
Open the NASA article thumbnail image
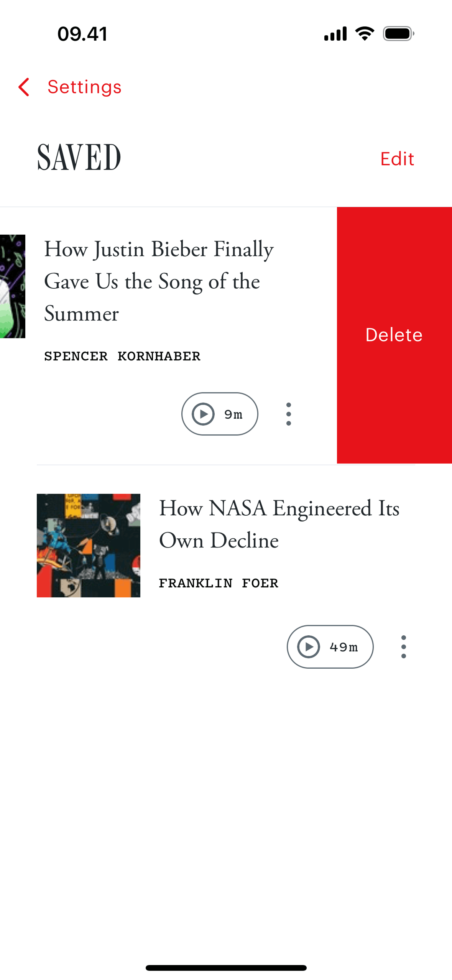point(89,545)
